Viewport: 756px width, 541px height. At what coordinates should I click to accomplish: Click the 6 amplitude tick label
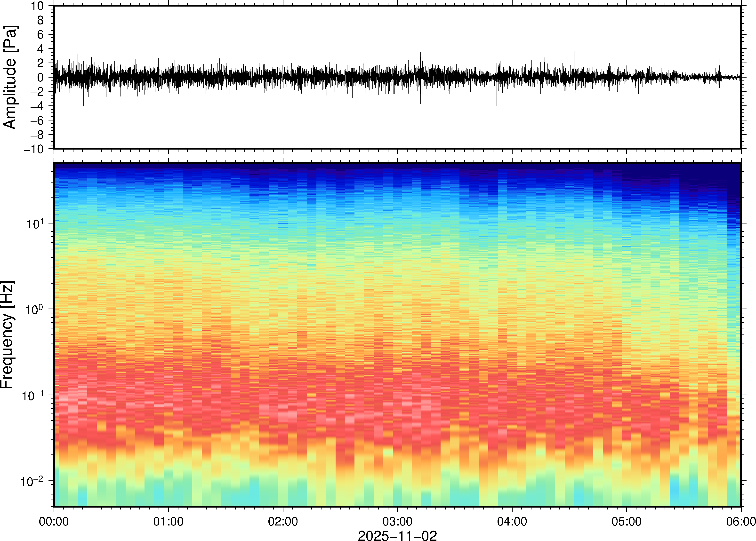coord(41,35)
